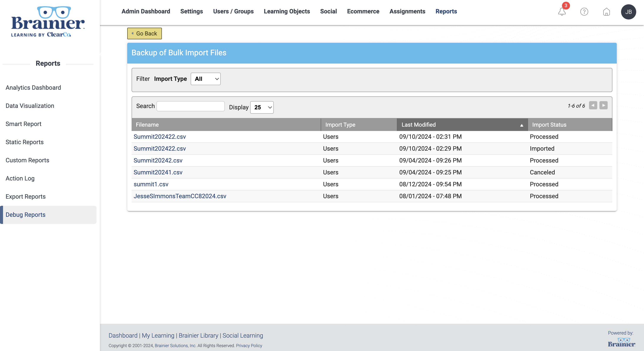Click the Last Modified sort arrow
Image resolution: width=644 pixels, height=351 pixels.
(x=522, y=125)
